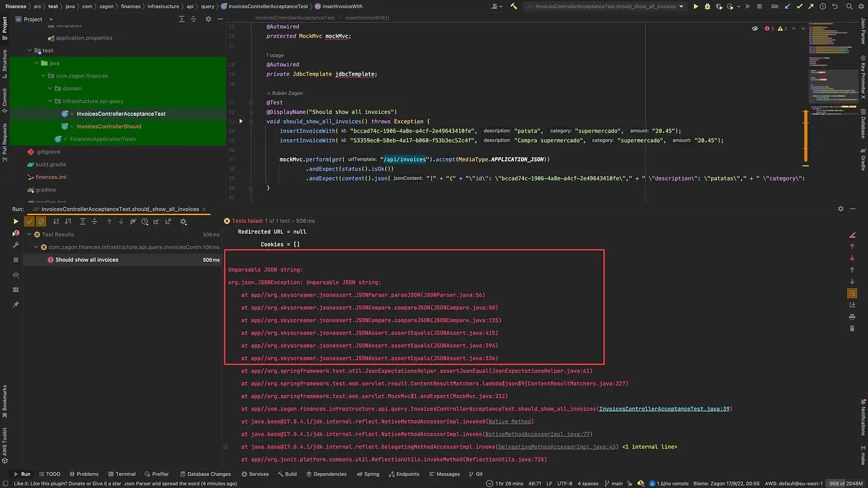Collapse the com.zagon.finances.infrastructure test node
Image resolution: width=868 pixels, height=488 pixels.
pos(36,247)
